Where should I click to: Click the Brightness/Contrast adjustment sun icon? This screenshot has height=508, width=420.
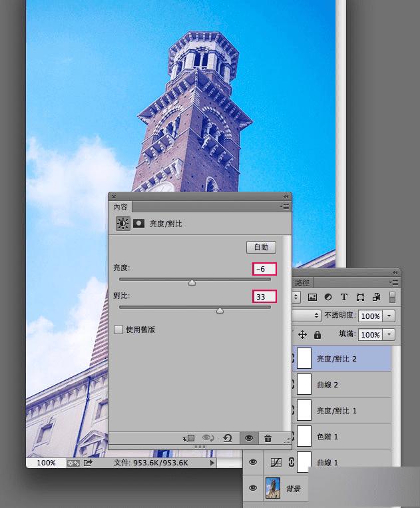(123, 224)
